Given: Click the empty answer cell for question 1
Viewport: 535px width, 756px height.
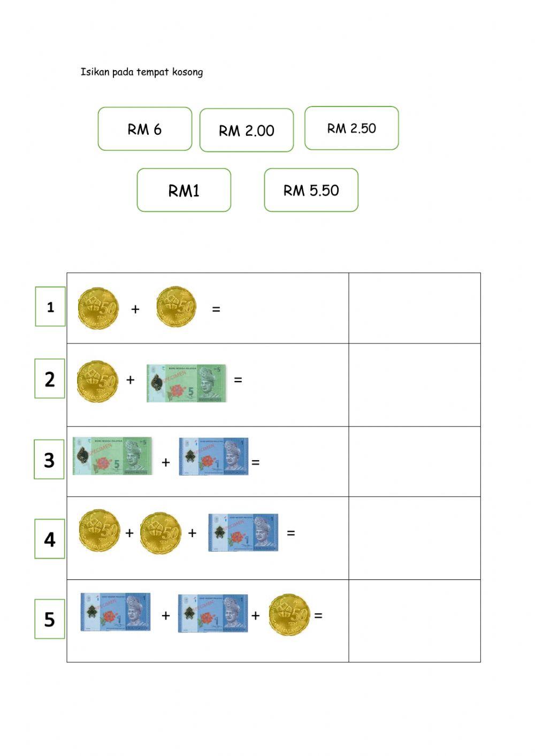Looking at the screenshot, I should [x=414, y=308].
